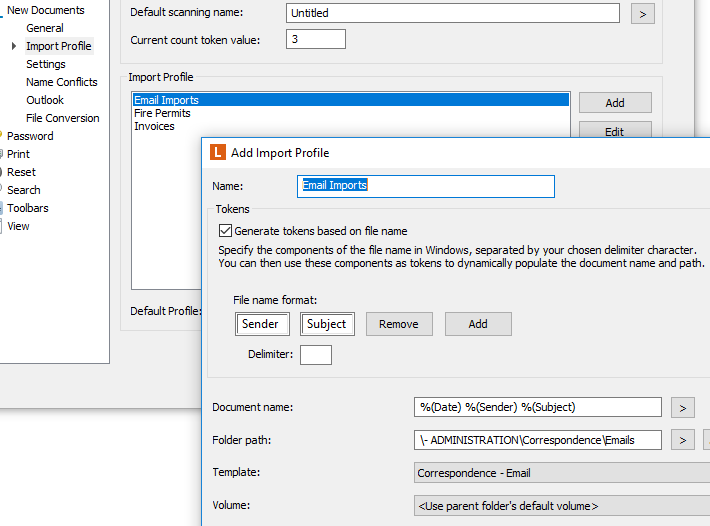Select General in the options tree
This screenshot has height=526, width=710.
coord(45,28)
